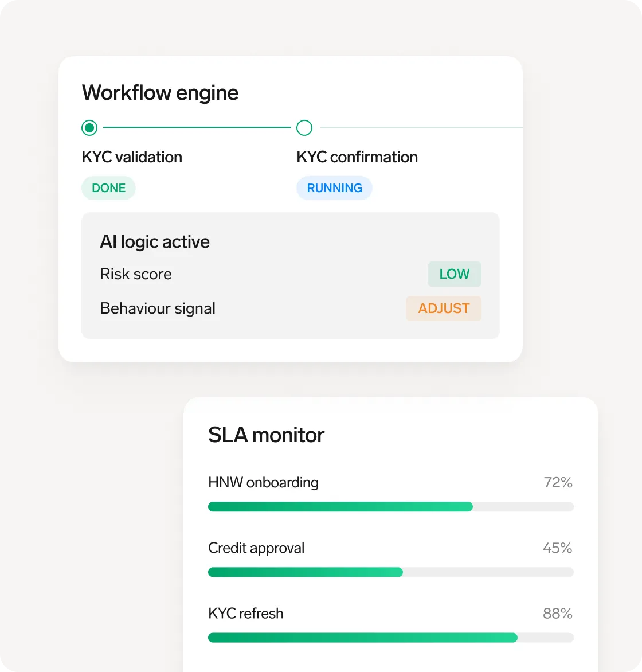Viewport: 642px width, 672px height.
Task: Click the HNW onboarding progress bar
Action: [x=391, y=507]
